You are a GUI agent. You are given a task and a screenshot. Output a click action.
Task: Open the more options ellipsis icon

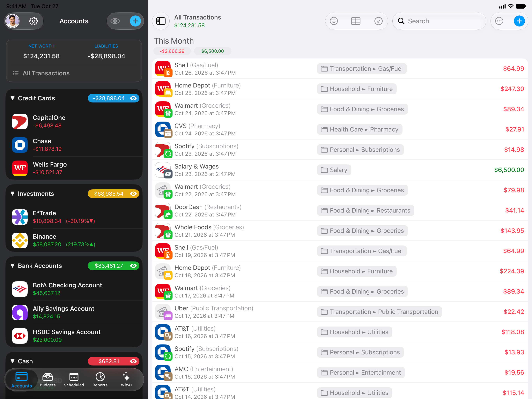[x=499, y=21]
